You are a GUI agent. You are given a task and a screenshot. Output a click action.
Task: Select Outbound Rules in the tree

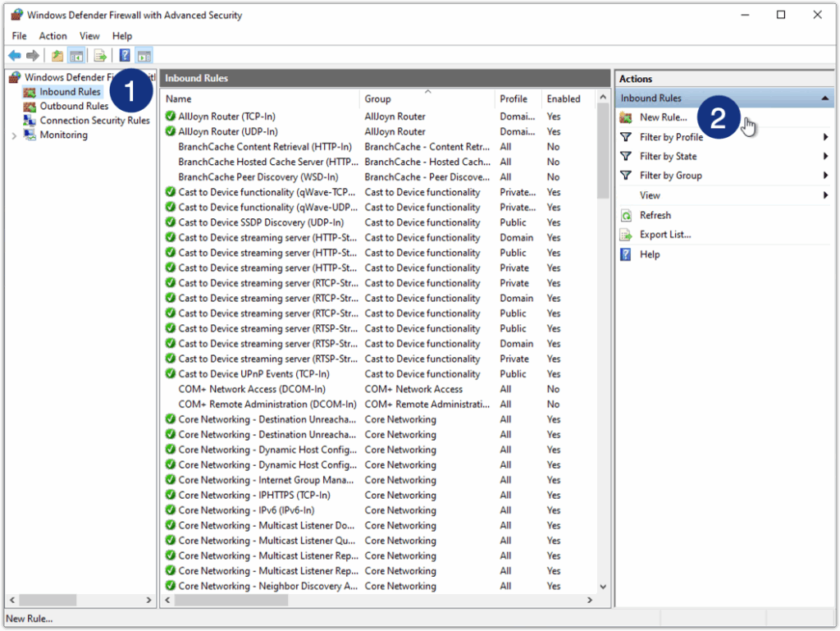pyautogui.click(x=74, y=106)
